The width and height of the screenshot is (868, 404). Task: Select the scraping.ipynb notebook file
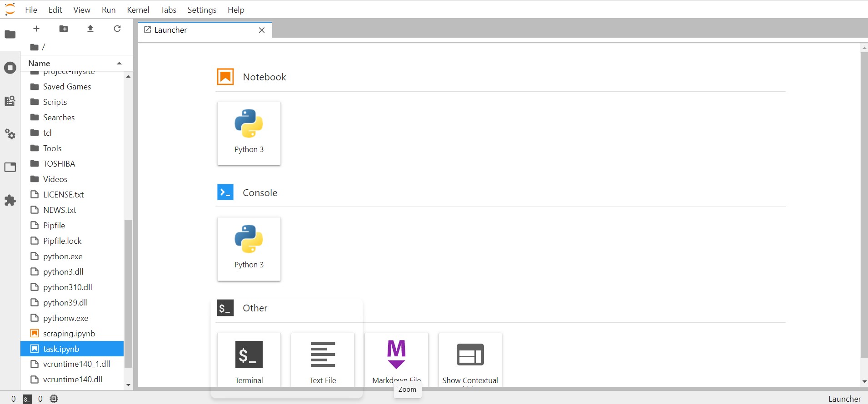point(69,334)
